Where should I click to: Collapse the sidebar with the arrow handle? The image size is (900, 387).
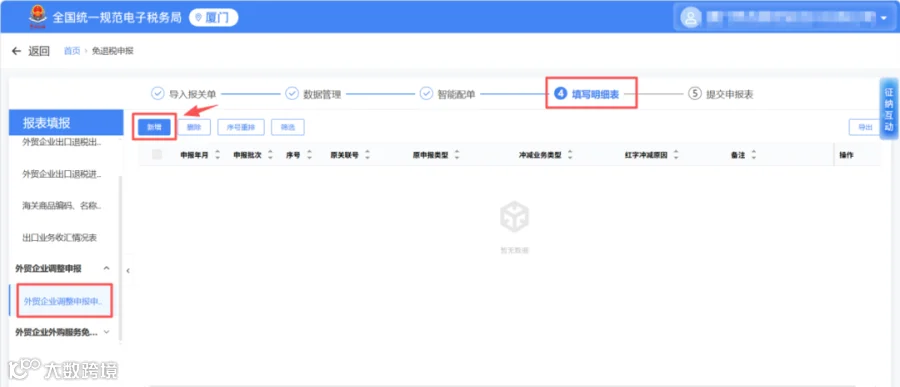(127, 270)
